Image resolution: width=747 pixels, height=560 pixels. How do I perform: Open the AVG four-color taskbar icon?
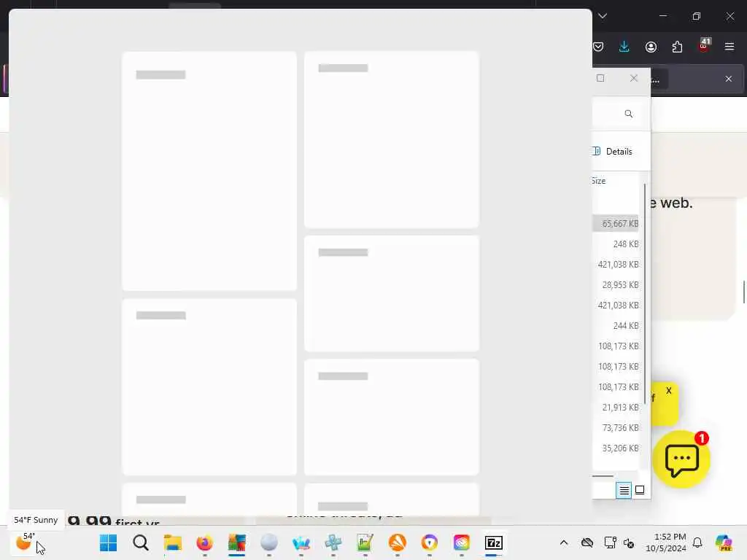coord(237,542)
